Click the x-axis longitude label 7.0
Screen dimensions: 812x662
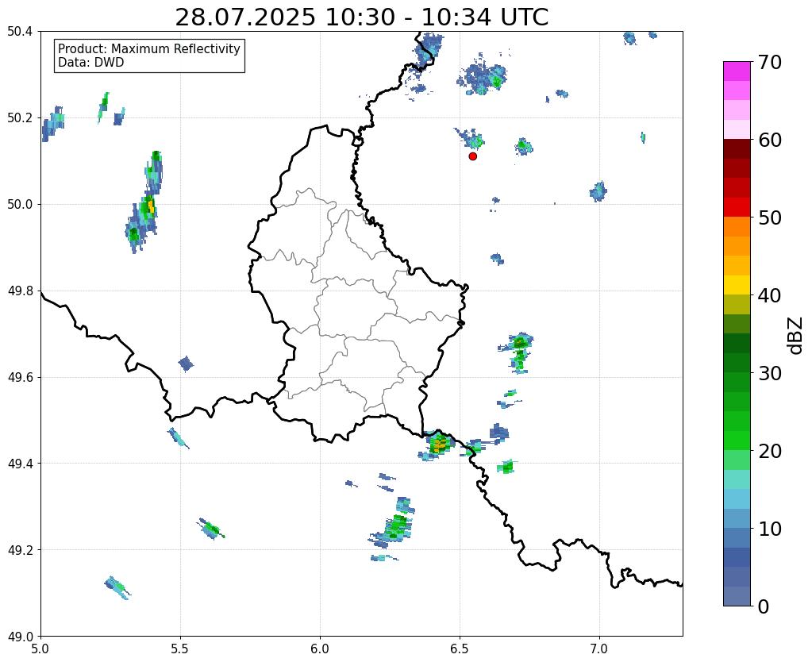pos(599,649)
